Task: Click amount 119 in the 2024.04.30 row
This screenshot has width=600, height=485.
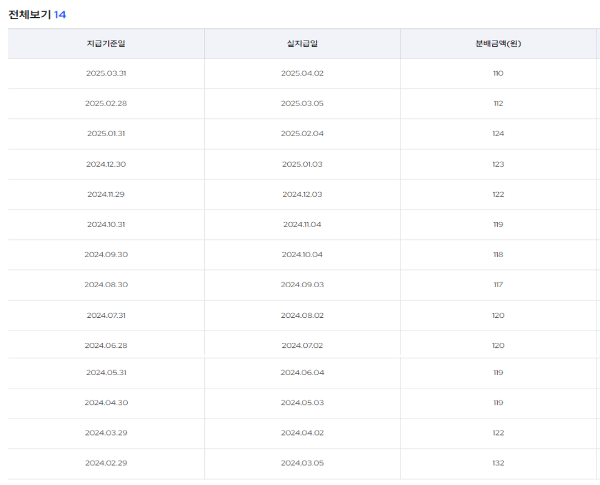Action: (x=498, y=403)
